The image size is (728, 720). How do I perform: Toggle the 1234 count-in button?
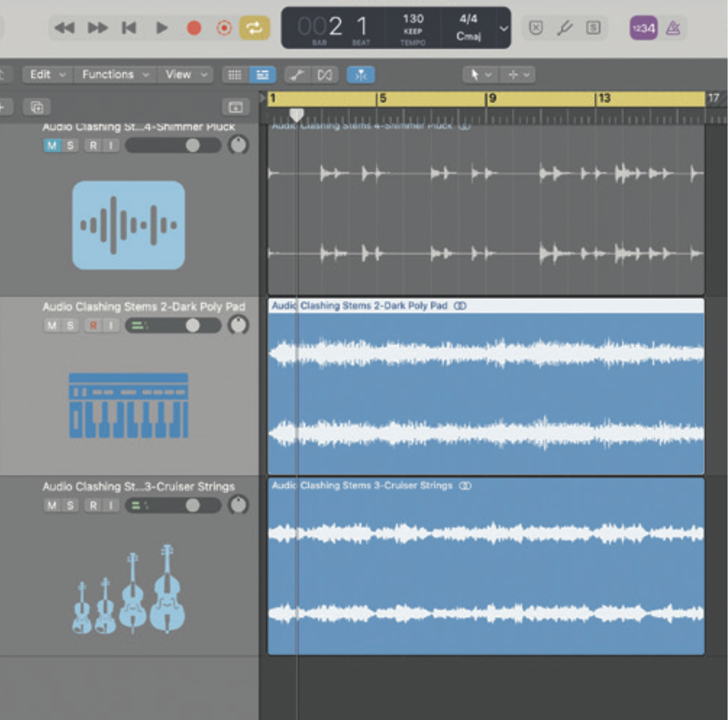642,28
